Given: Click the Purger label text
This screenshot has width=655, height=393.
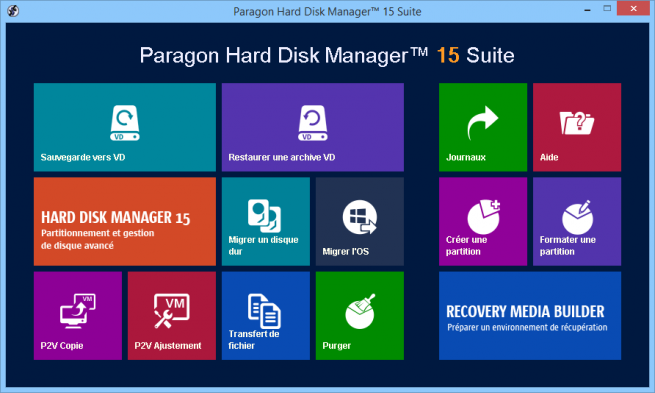Looking at the screenshot, I should tap(336, 346).
